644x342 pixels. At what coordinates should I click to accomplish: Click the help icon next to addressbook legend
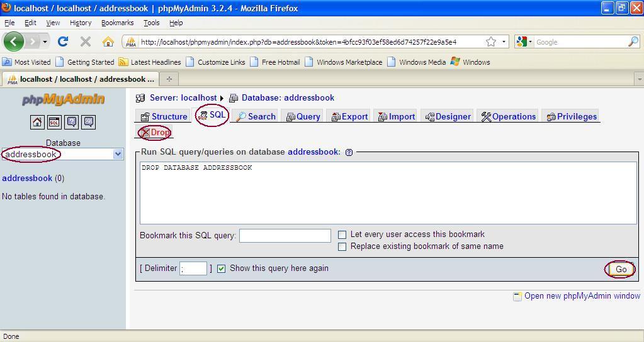pos(349,152)
